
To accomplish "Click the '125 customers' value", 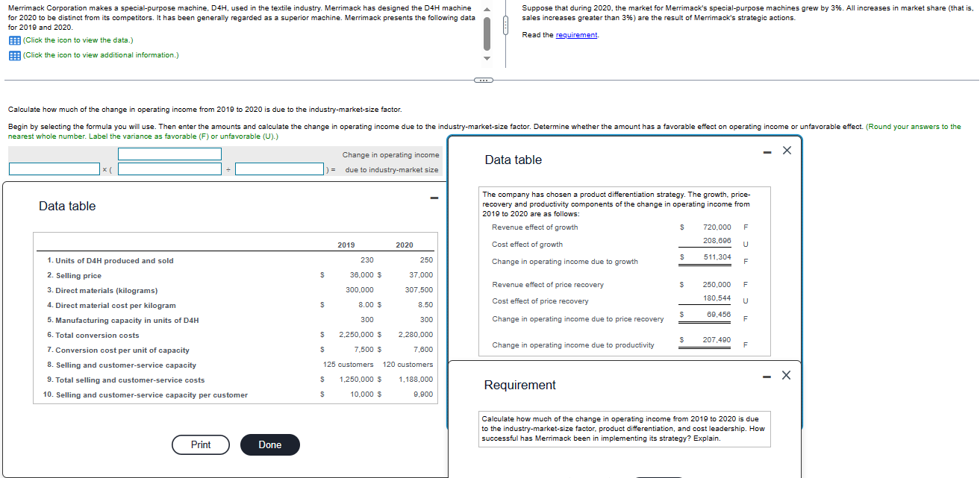I will (x=349, y=365).
